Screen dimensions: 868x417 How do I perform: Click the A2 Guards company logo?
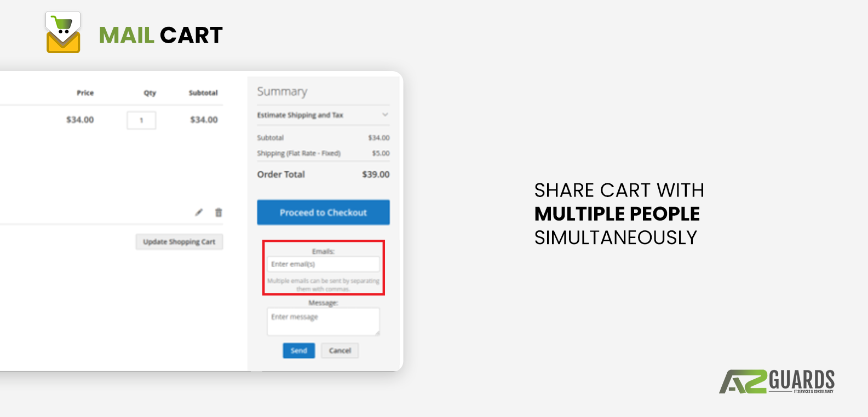(x=777, y=381)
